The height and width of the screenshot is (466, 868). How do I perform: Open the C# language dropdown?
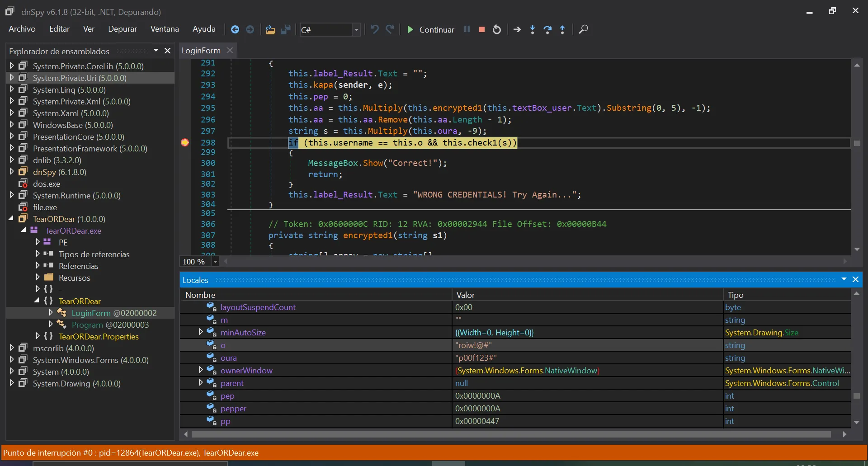coord(356,30)
